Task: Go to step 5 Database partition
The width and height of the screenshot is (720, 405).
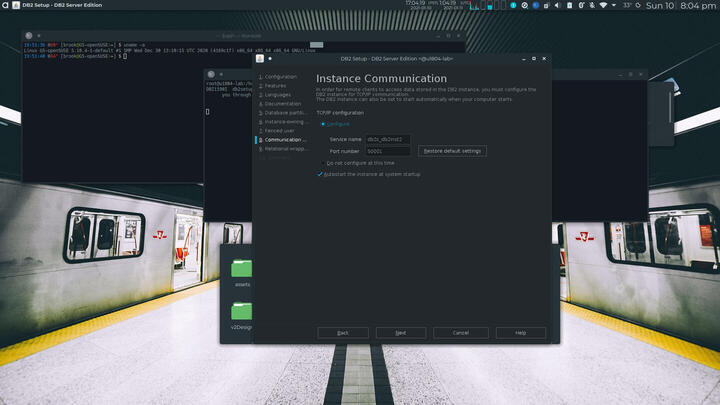Action: [x=283, y=113]
